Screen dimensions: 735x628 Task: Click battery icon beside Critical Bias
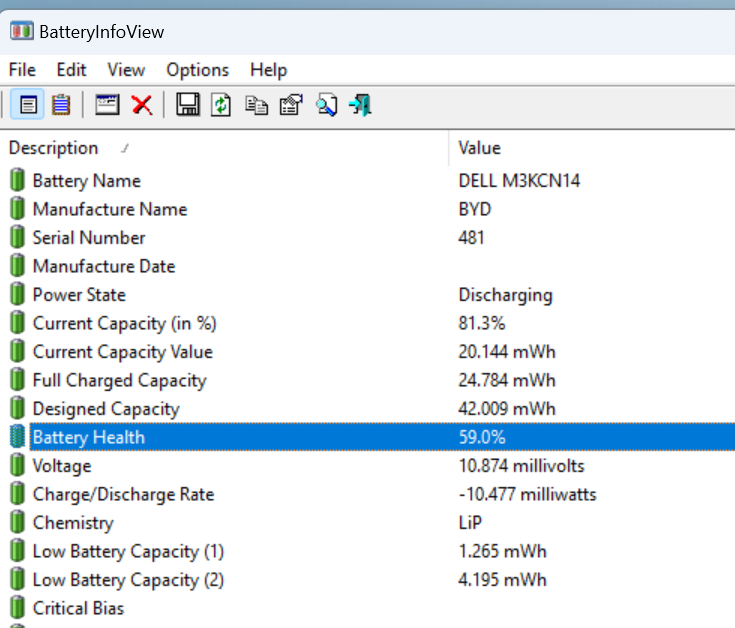point(17,608)
